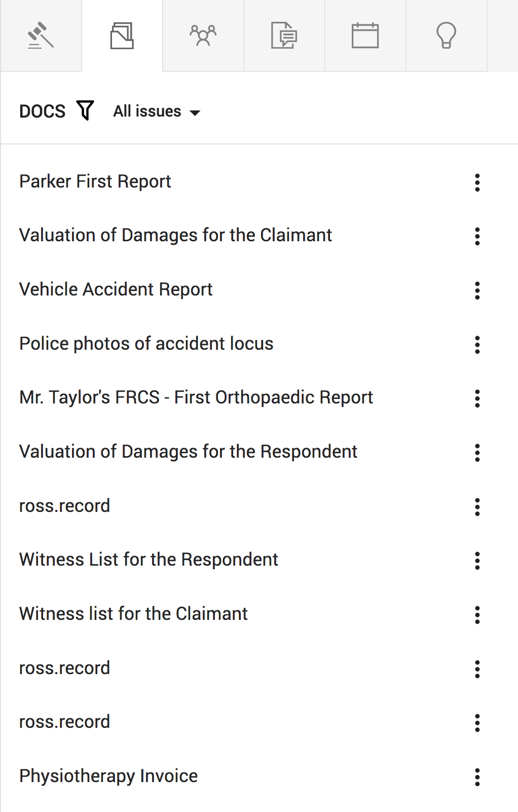Switch to the people/parties tab
This screenshot has height=812, width=518.
click(x=203, y=36)
